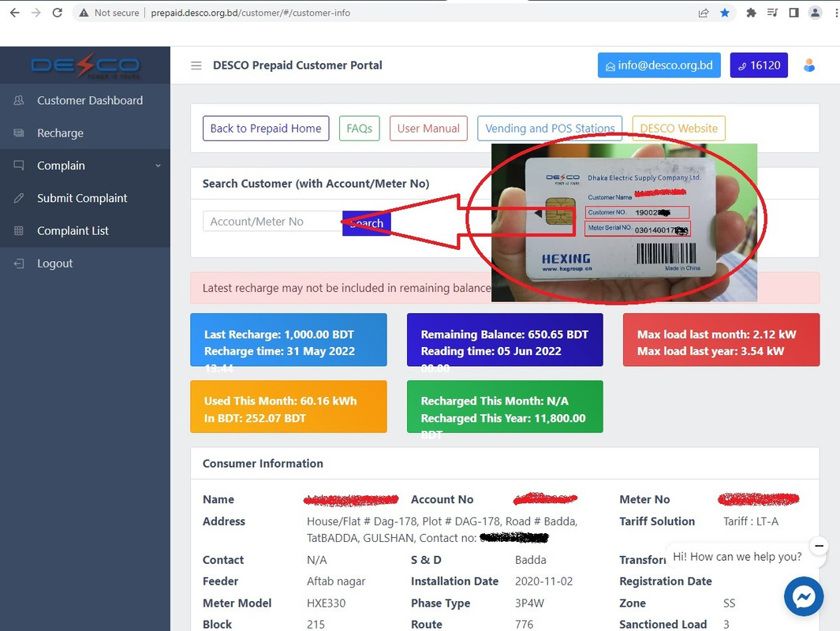Toggle the browser side panel icon
Screen dimensions: 840x631
794,13
